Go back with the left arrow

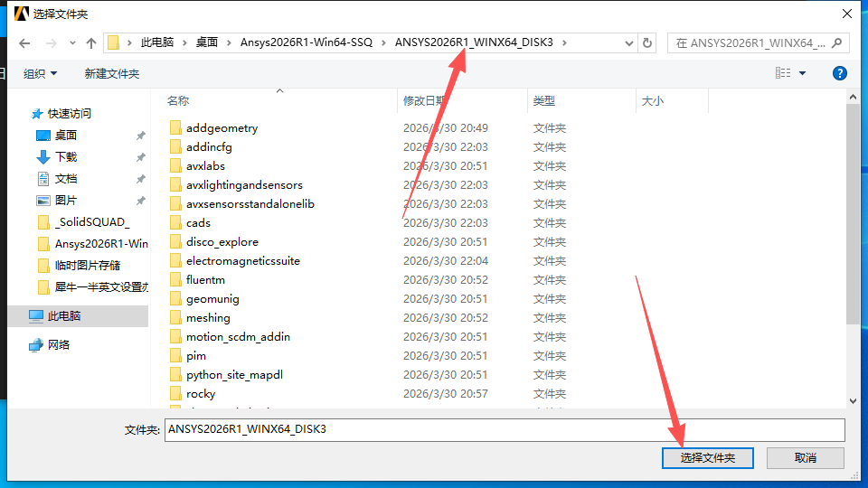(x=24, y=43)
